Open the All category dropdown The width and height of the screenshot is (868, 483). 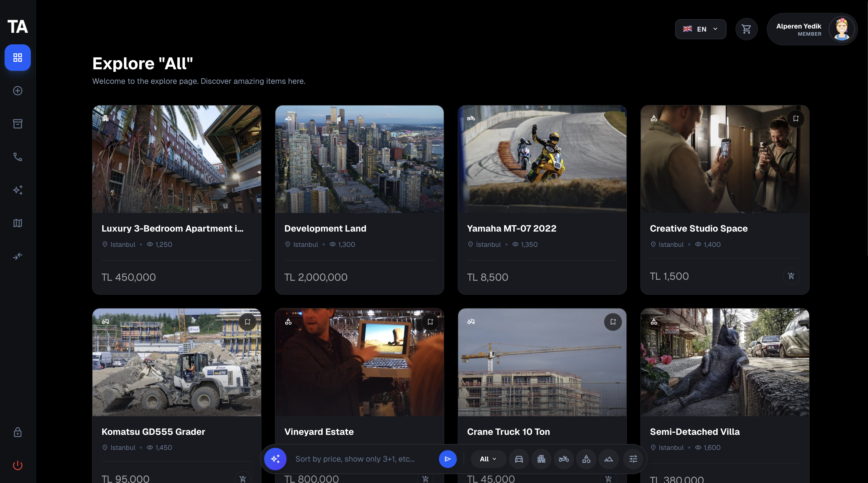click(488, 459)
